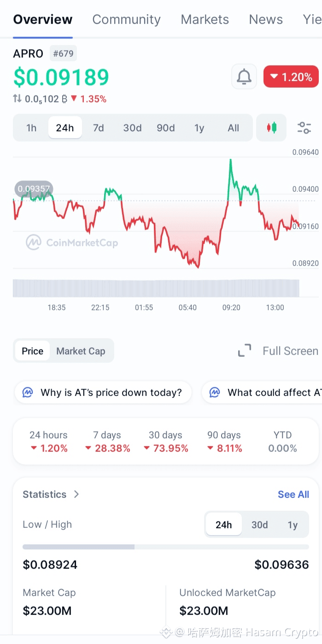Tap the #679 rank badge
This screenshot has height=644, width=322.
pyautogui.click(x=63, y=53)
